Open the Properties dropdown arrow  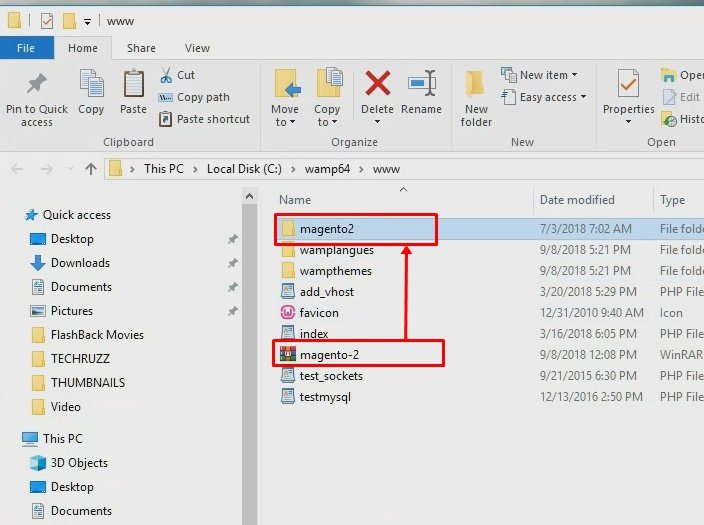[628, 121]
